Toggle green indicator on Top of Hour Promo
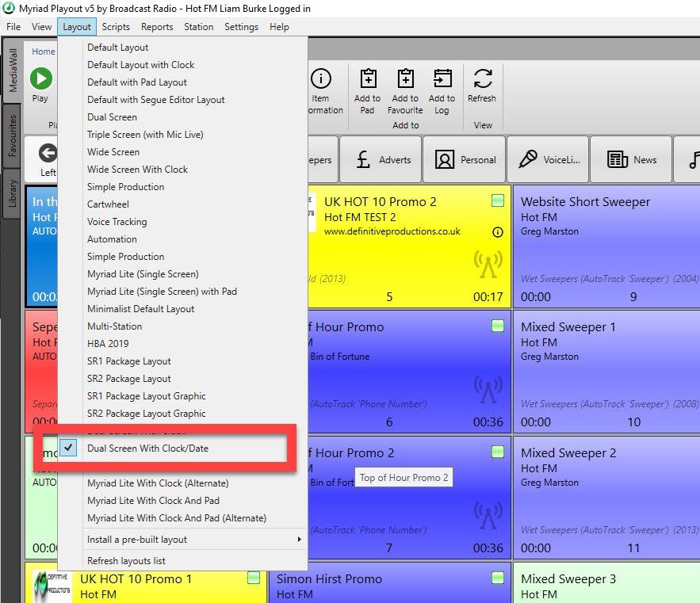This screenshot has height=603, width=700. coord(498,326)
